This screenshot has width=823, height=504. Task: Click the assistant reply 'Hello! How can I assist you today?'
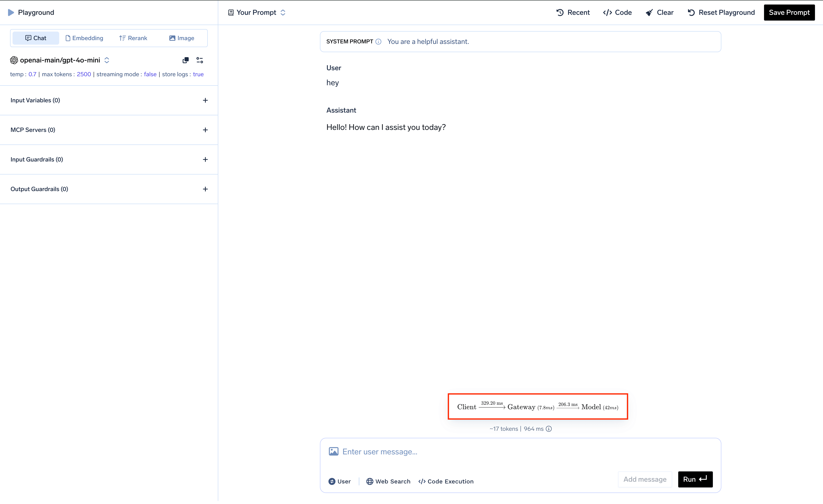pyautogui.click(x=386, y=127)
